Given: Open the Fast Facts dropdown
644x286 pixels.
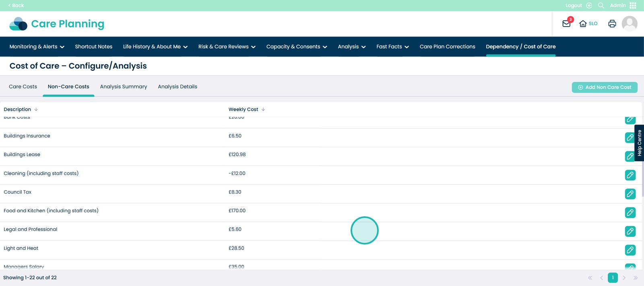Looking at the screenshot, I should pyautogui.click(x=392, y=47).
